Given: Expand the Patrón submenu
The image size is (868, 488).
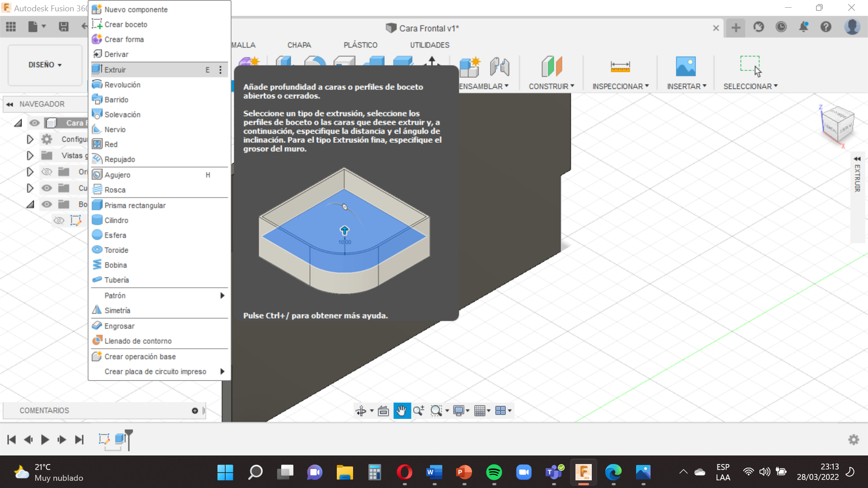Looking at the screenshot, I should pos(160,296).
